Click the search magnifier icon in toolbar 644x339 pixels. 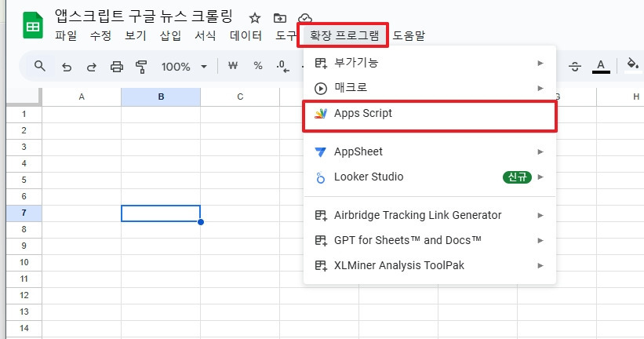40,66
